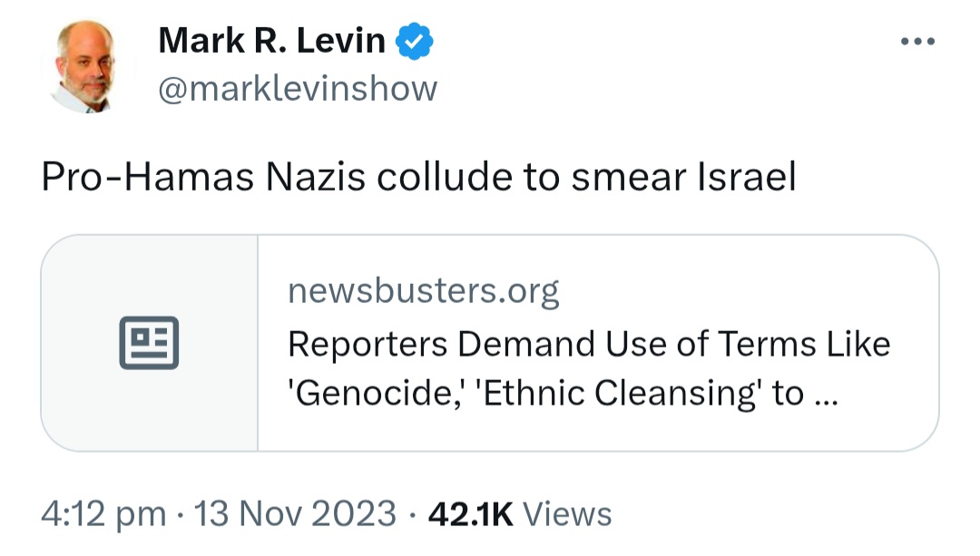Click the blue verified checkmark badge

[415, 41]
